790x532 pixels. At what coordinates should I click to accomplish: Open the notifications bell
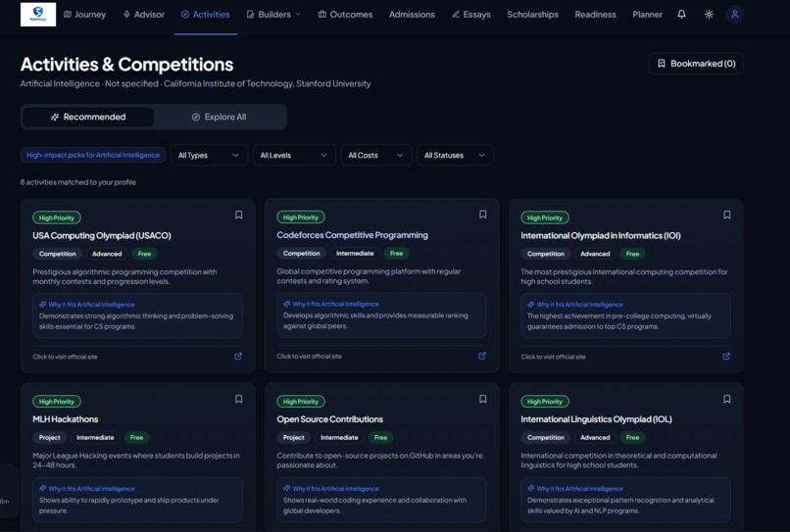(681, 14)
